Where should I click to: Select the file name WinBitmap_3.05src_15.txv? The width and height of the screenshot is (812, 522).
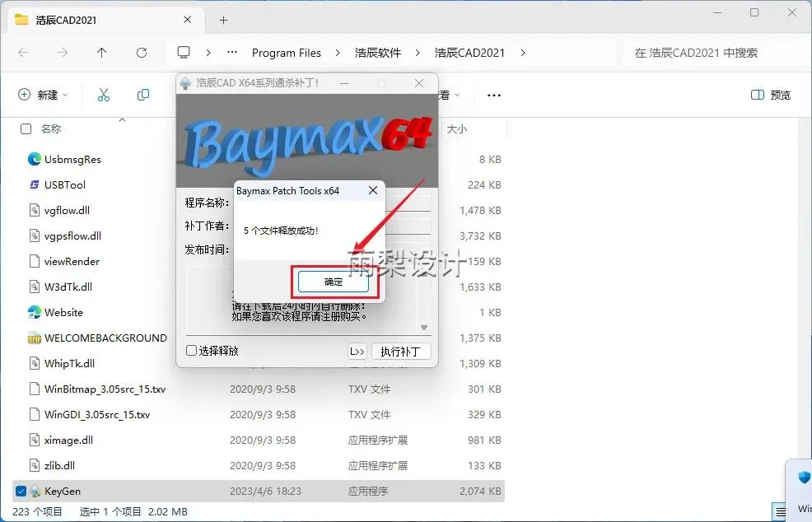coord(105,389)
